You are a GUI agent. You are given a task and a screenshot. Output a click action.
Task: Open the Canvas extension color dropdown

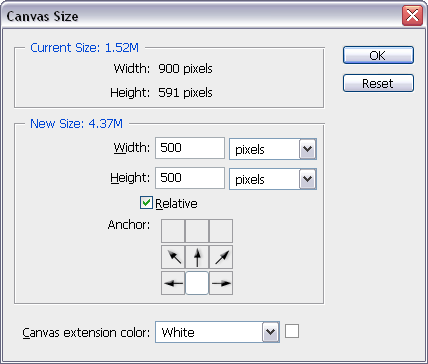[x=217, y=332]
